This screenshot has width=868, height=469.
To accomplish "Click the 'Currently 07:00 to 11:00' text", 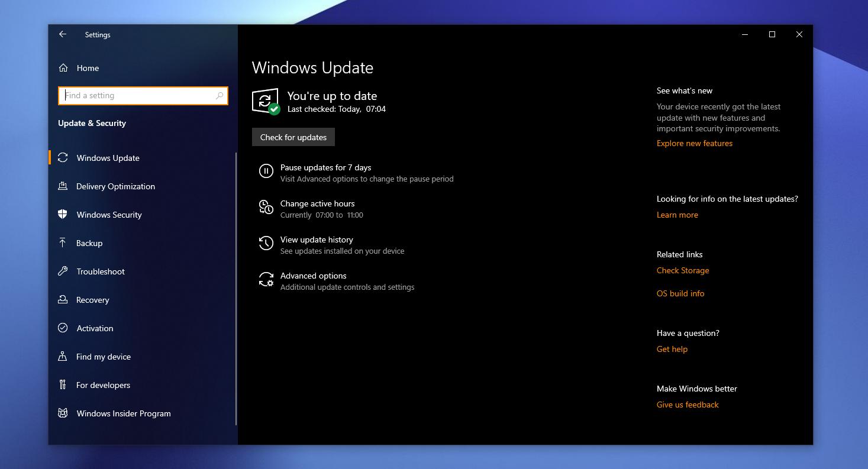I will click(x=322, y=215).
